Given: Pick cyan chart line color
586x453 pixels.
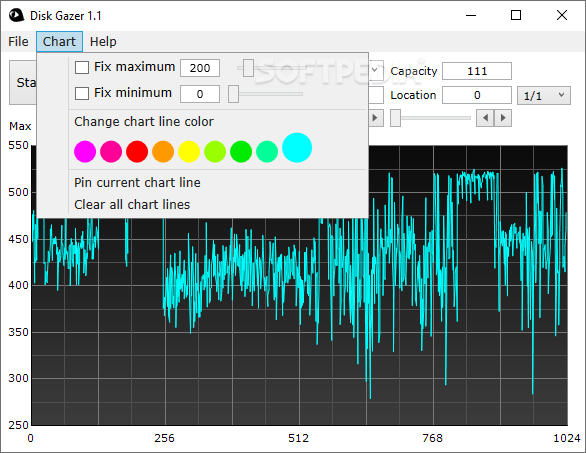Looking at the screenshot, I should [x=297, y=148].
